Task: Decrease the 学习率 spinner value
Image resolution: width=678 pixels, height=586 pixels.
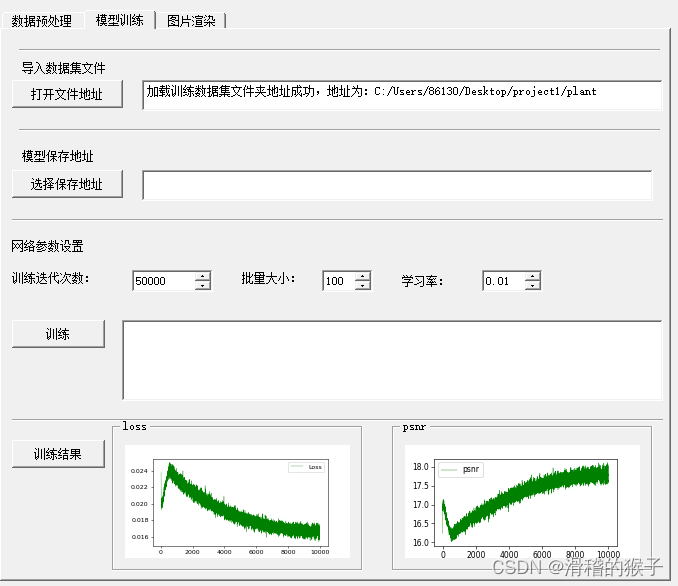Action: pyautogui.click(x=533, y=285)
